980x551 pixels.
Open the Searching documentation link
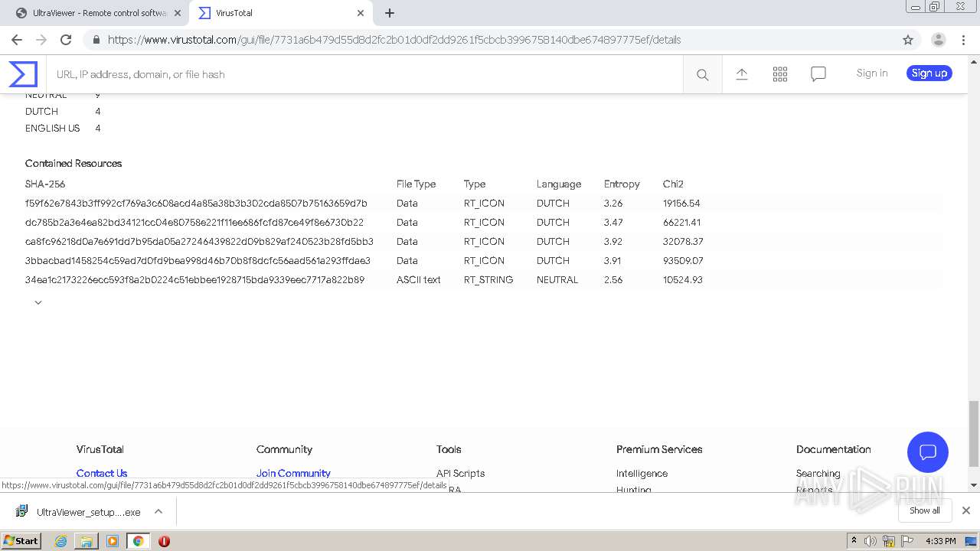[818, 473]
